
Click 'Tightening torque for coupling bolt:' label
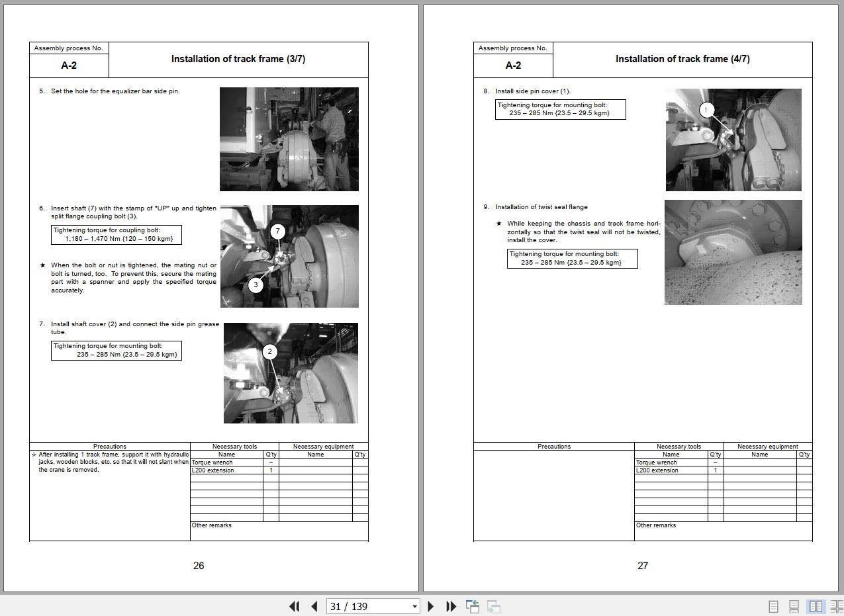pyautogui.click(x=107, y=230)
